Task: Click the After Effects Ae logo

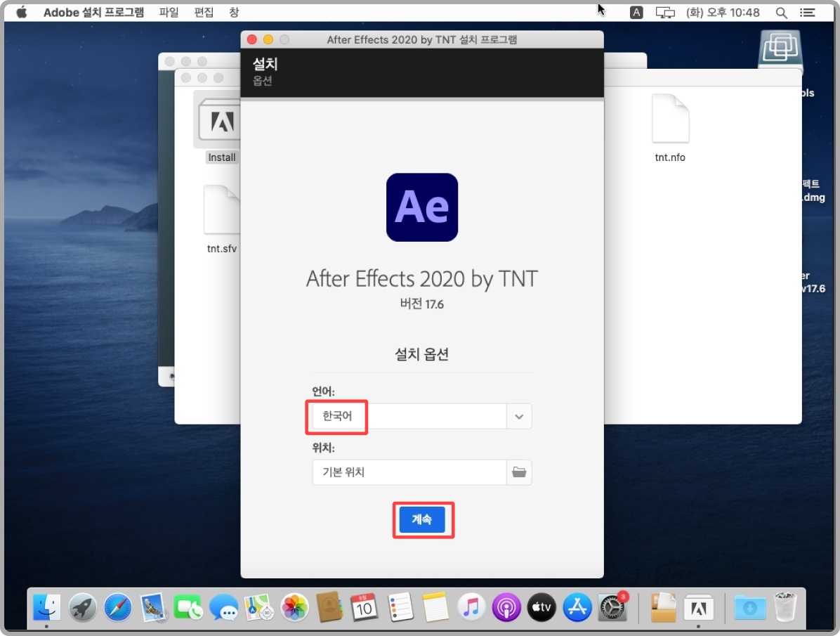Action: [x=422, y=207]
